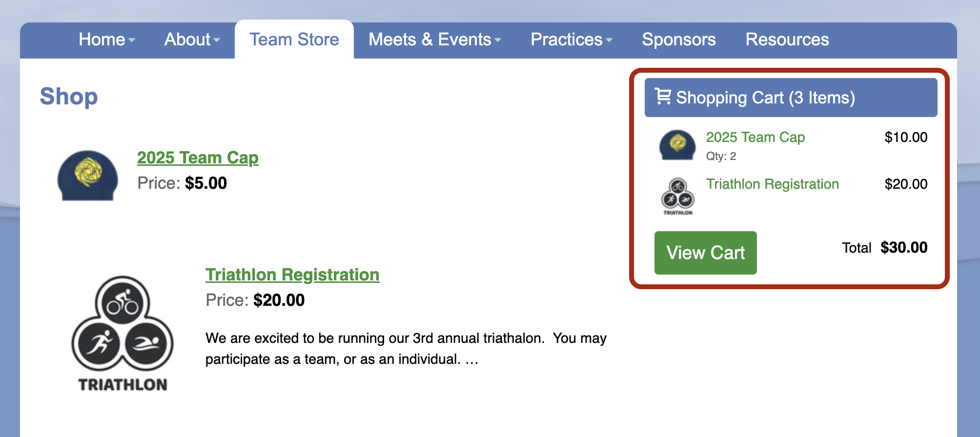Expand the Meets & Events dropdown arrow
This screenshot has height=437, width=980.
point(498,40)
